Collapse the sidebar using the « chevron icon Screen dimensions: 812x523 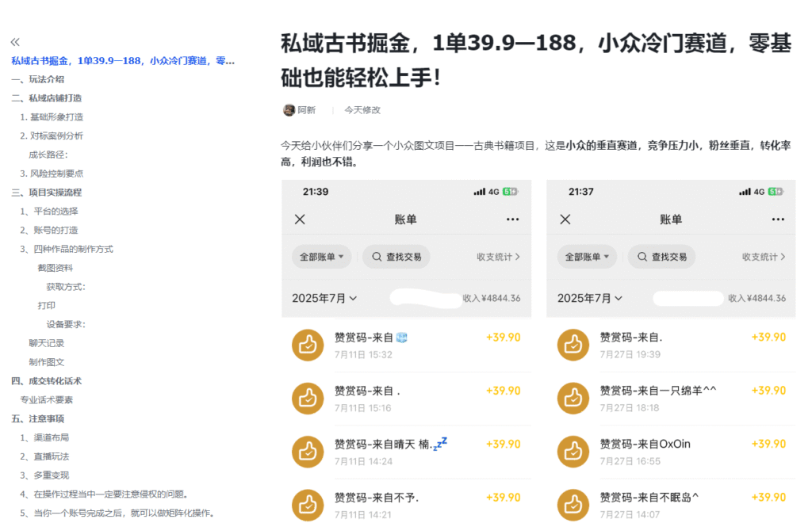[14, 41]
